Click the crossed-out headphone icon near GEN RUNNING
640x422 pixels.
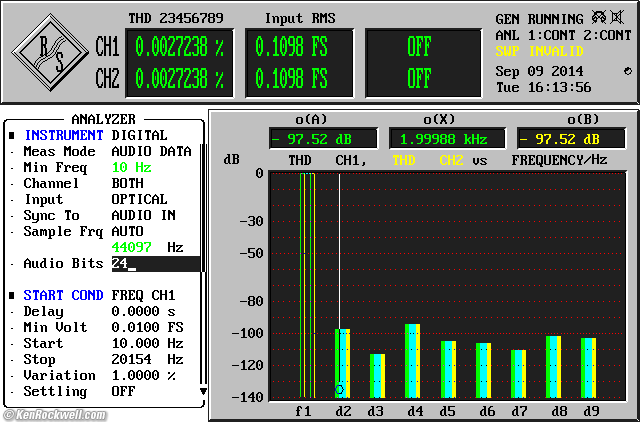coord(599,17)
